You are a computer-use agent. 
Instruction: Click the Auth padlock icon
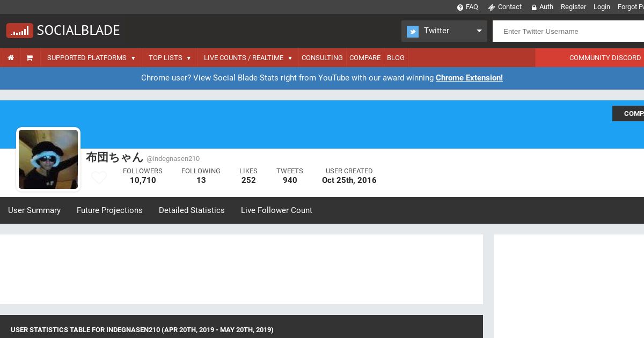(534, 8)
